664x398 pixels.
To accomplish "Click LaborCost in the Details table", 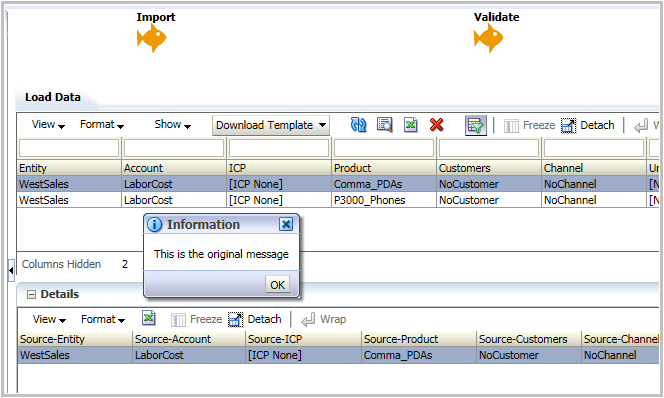I will coord(189,355).
